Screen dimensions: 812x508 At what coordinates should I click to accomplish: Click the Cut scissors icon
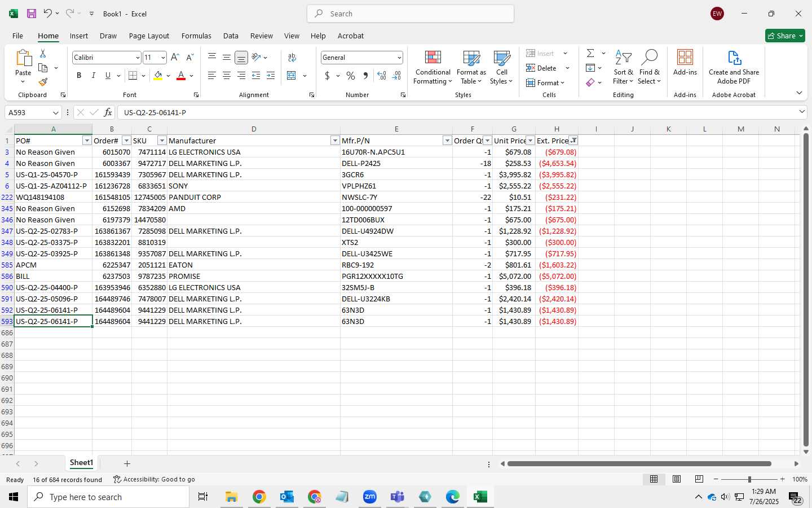[x=43, y=53]
